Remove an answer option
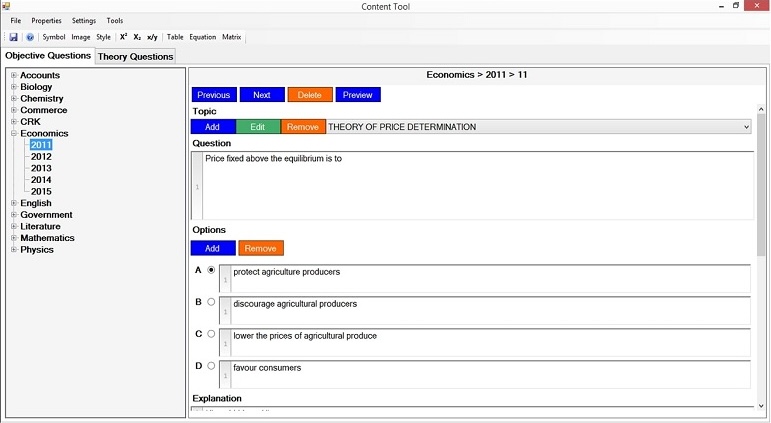 click(261, 248)
